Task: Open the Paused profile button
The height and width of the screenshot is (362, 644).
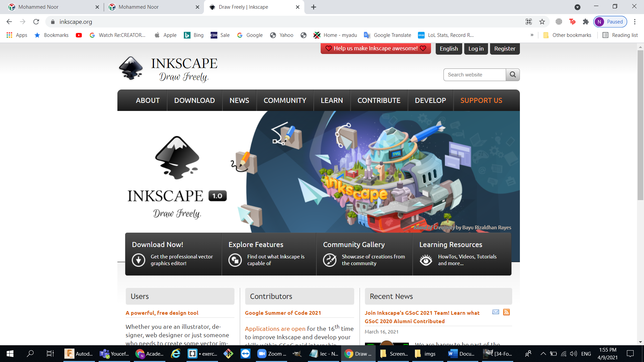Action: coord(610,22)
